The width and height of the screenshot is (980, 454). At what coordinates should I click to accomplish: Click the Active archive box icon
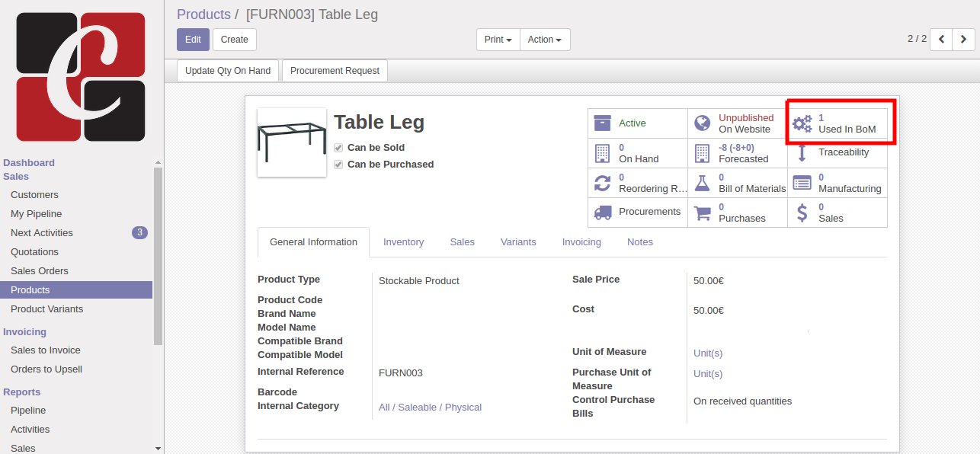(x=603, y=123)
